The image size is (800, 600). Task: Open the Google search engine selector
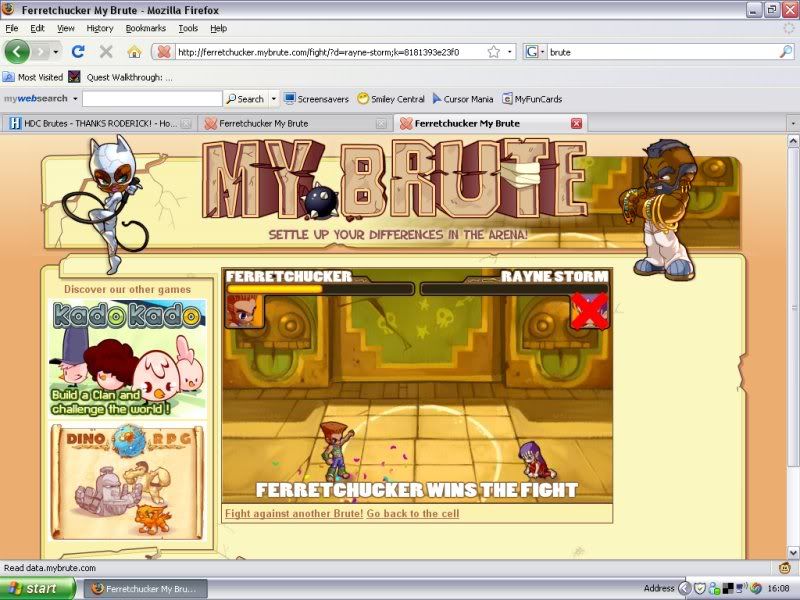click(x=535, y=52)
